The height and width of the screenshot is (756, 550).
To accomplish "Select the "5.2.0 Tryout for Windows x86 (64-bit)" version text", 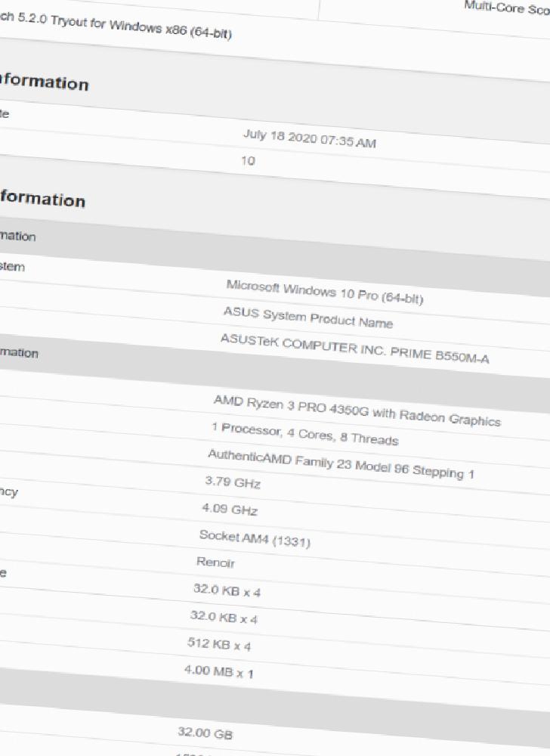I will coord(125,26).
